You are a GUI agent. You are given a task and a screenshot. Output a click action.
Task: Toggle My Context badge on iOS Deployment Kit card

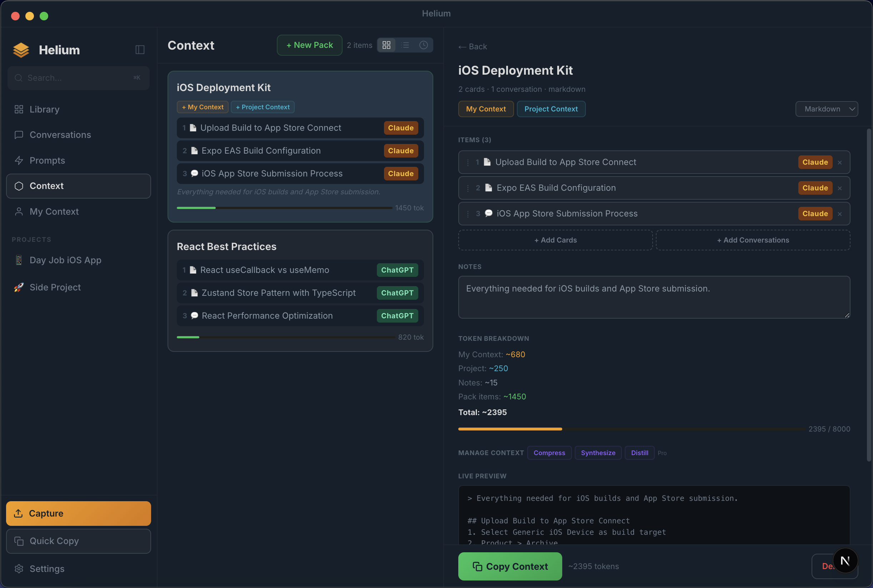click(x=203, y=107)
